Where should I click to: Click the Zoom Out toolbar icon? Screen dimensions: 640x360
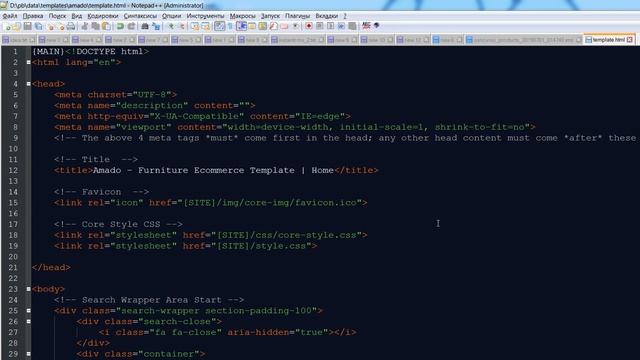point(182,27)
